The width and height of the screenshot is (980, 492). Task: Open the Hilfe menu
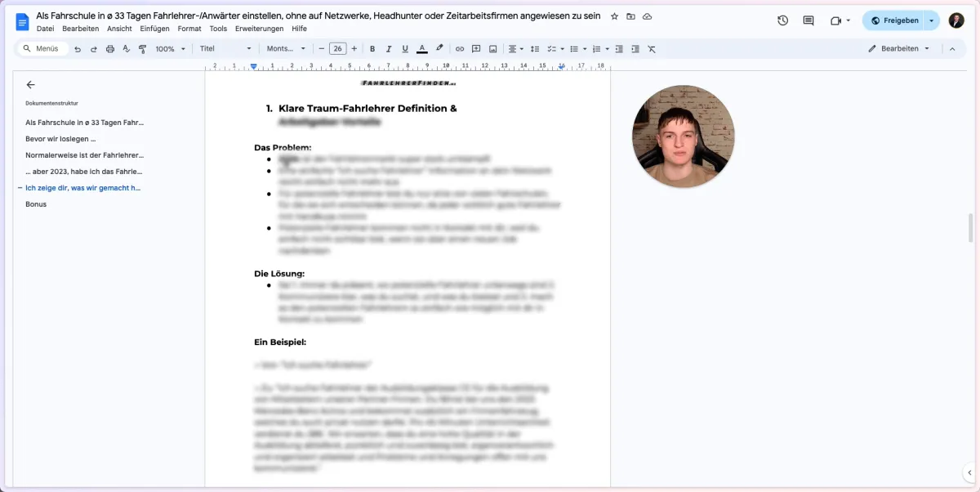pos(300,29)
